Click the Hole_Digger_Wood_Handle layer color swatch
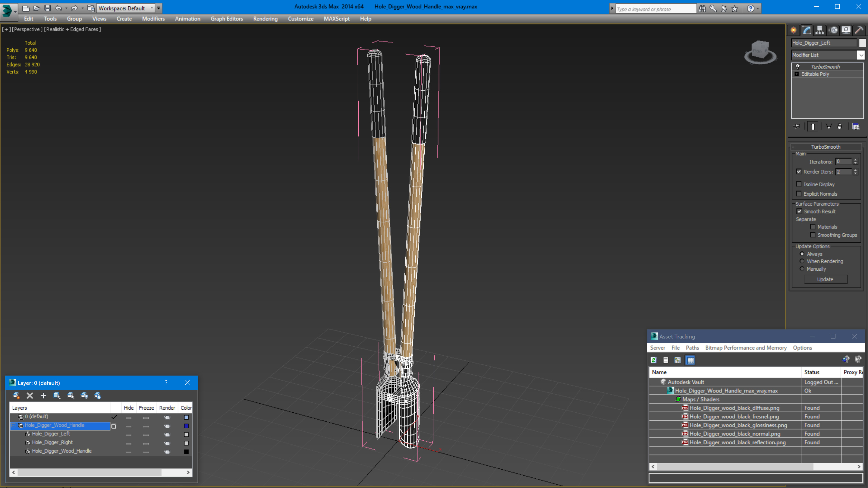The height and width of the screenshot is (488, 868). [186, 426]
